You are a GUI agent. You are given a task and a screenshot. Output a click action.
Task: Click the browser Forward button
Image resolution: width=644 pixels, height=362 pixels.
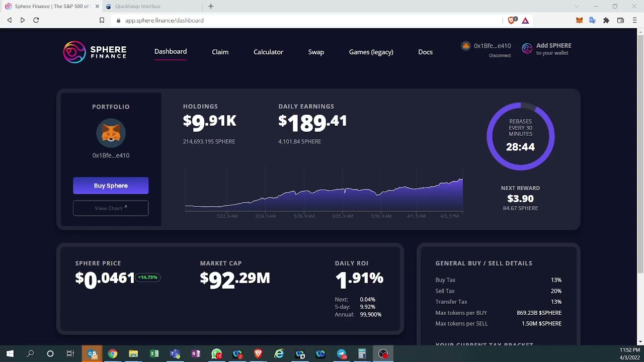[23, 20]
